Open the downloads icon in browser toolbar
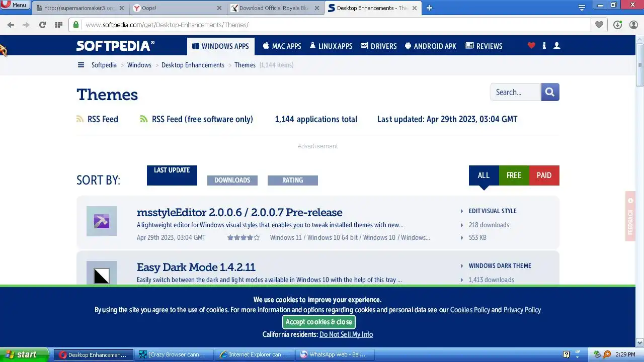 [618, 25]
